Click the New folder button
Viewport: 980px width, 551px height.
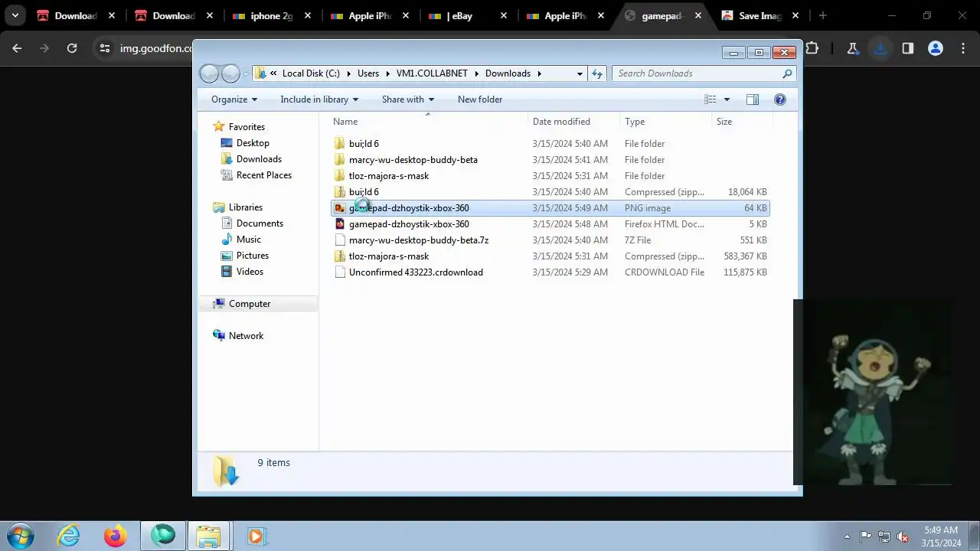pyautogui.click(x=480, y=99)
